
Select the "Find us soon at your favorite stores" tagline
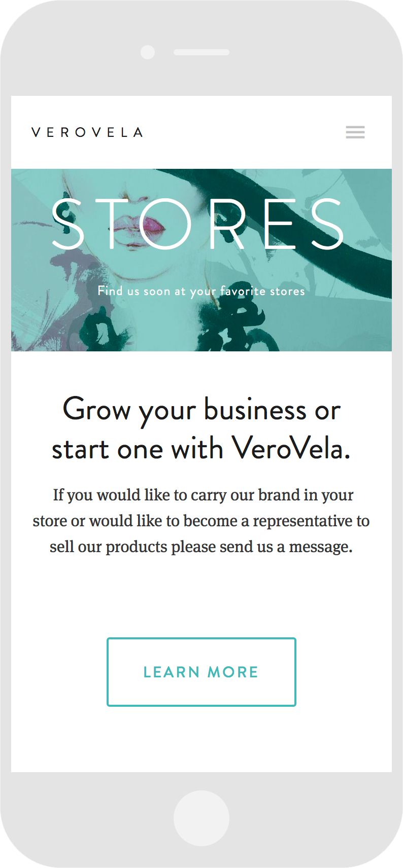point(201,291)
